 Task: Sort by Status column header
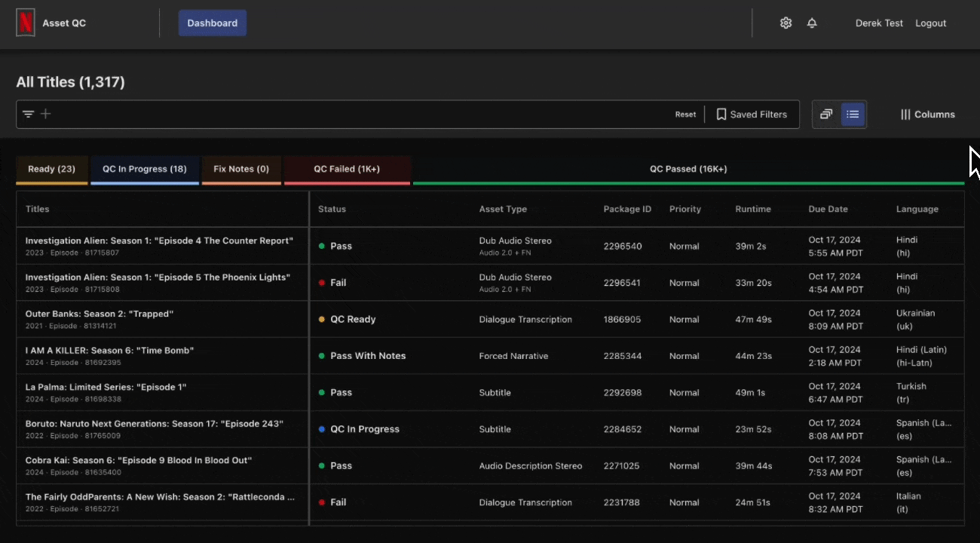coord(332,209)
